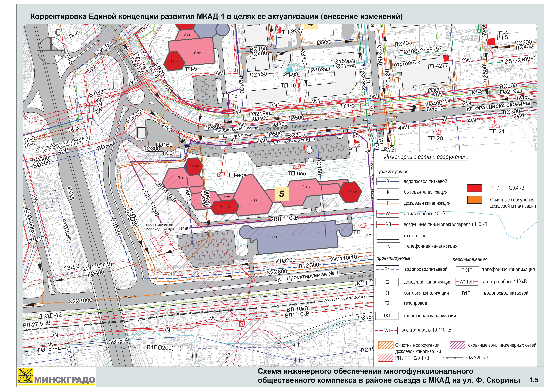Click the solid red РП/ТП legend swatch
Viewport: 555px width, 392px height.
pos(474,188)
